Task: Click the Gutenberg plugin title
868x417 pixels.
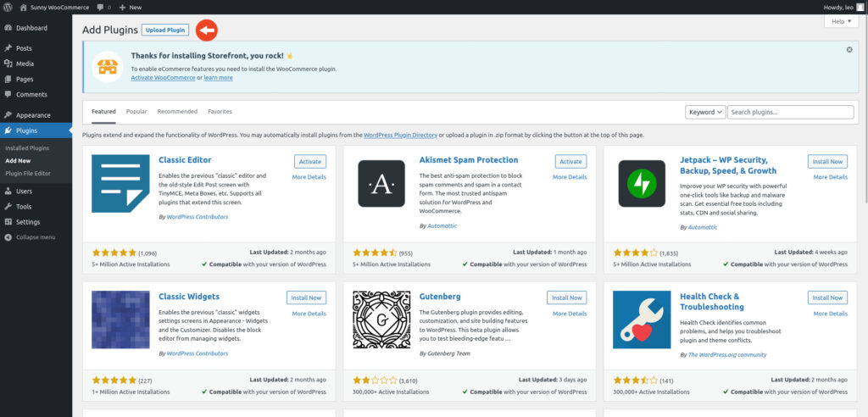Action: (x=440, y=297)
